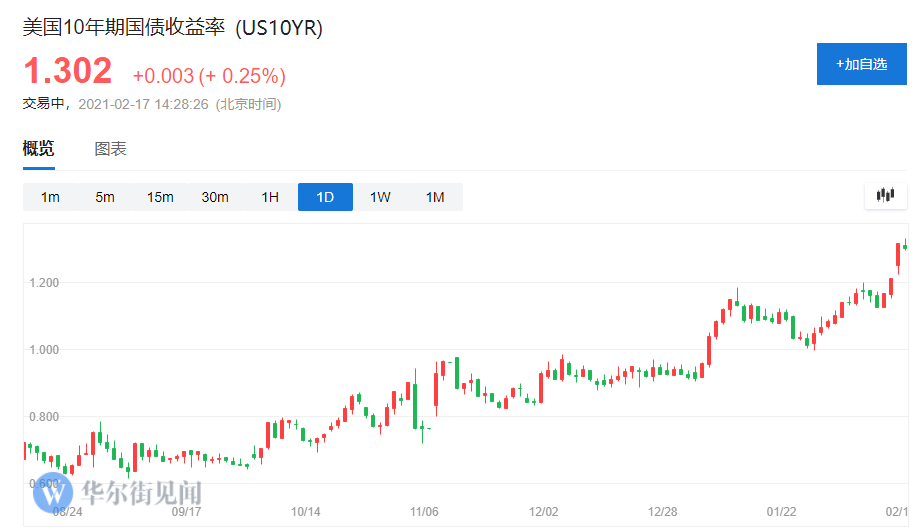Select the 1m chart interval

click(50, 197)
